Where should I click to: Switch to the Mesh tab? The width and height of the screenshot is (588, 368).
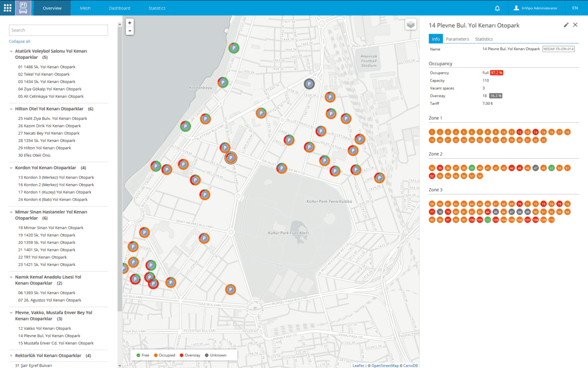(85, 8)
